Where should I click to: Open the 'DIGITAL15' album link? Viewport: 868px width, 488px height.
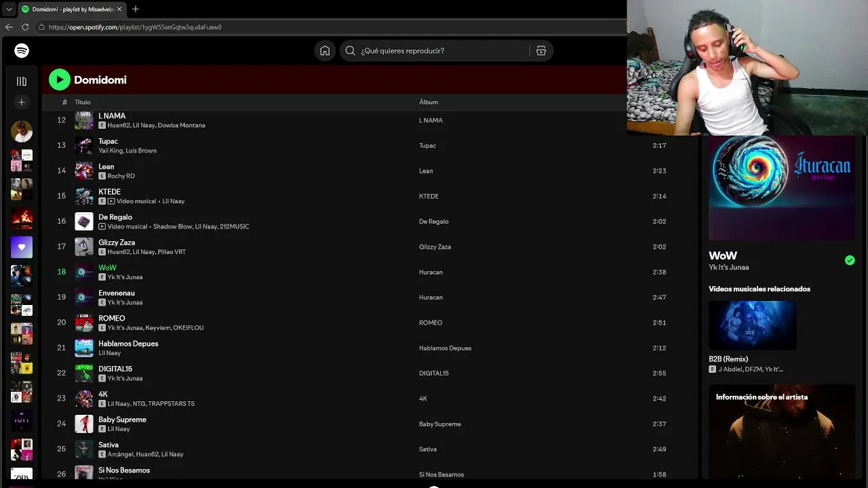[x=434, y=373]
